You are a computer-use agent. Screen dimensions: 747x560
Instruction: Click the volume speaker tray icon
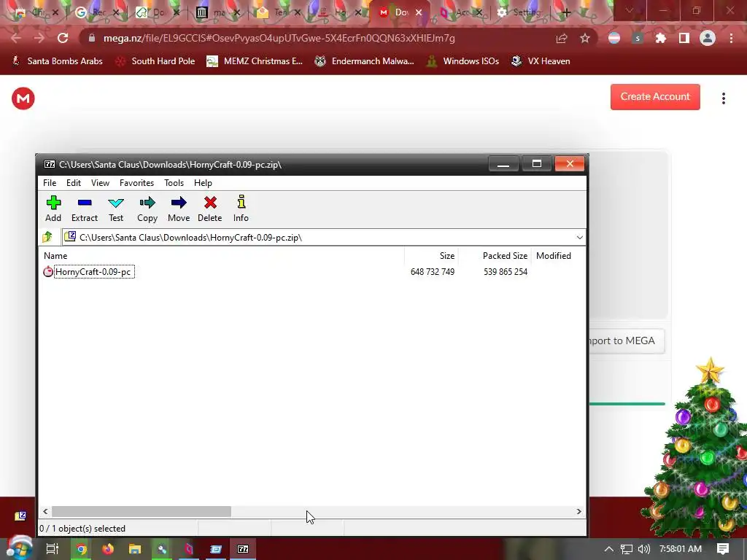(643, 549)
